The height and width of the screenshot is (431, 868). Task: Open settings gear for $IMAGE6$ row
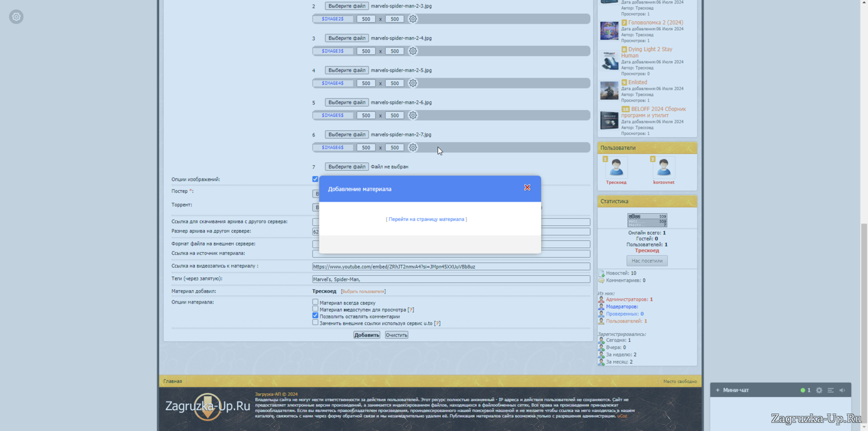click(413, 148)
